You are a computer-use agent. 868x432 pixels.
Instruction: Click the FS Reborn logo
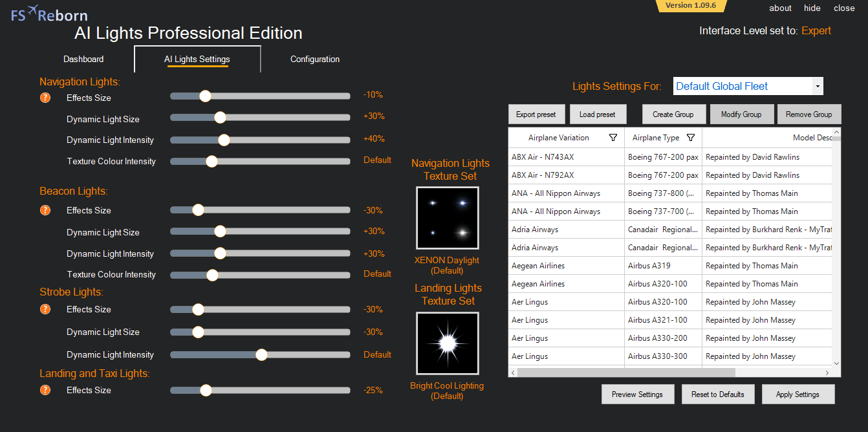(49, 14)
